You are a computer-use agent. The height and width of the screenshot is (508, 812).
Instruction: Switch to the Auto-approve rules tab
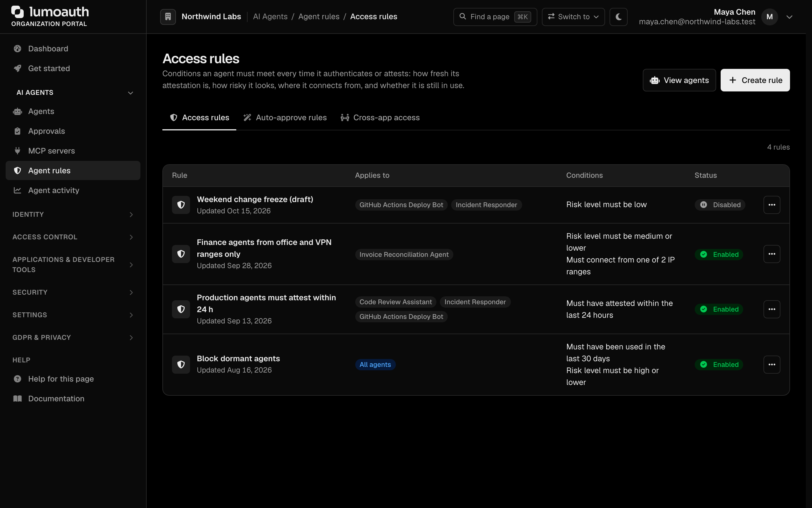tap(284, 118)
